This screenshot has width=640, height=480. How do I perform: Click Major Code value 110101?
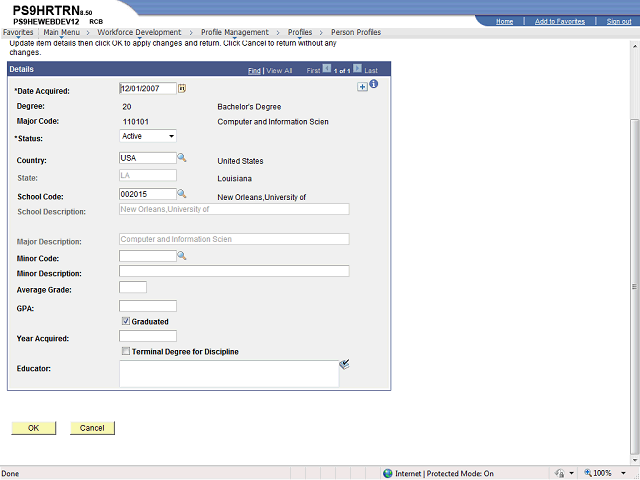tap(136, 122)
